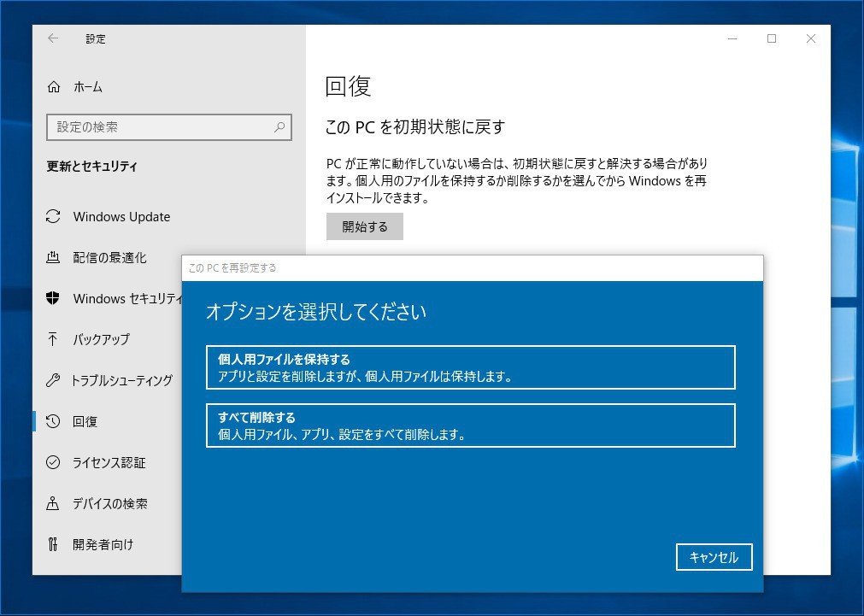
Task: Click the Windows セキュリティ shield icon
Action: click(53, 298)
